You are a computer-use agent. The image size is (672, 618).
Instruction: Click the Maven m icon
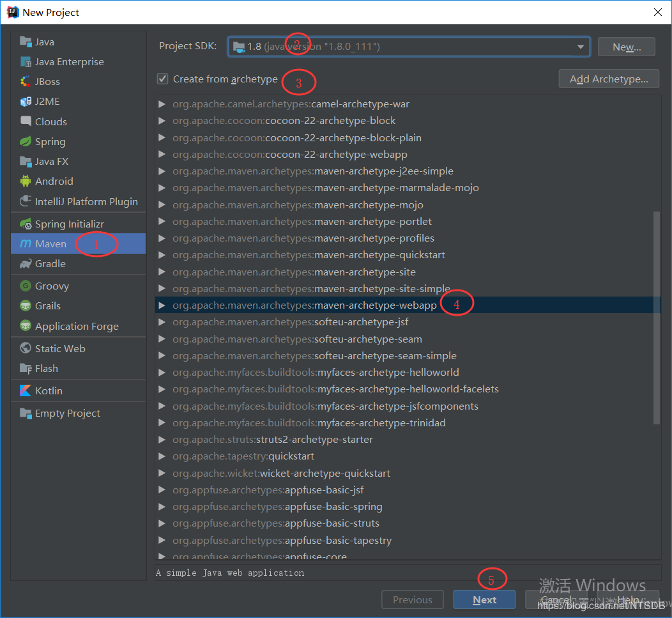[26, 243]
